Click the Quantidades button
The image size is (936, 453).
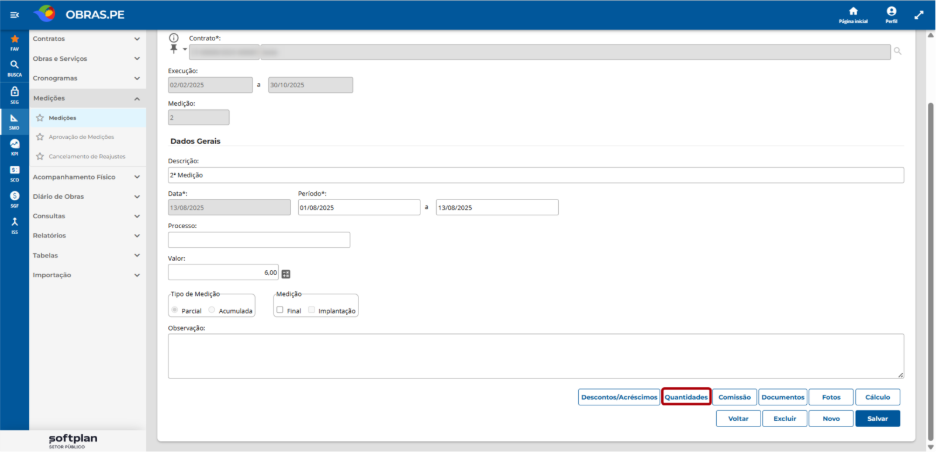pyautogui.click(x=686, y=397)
